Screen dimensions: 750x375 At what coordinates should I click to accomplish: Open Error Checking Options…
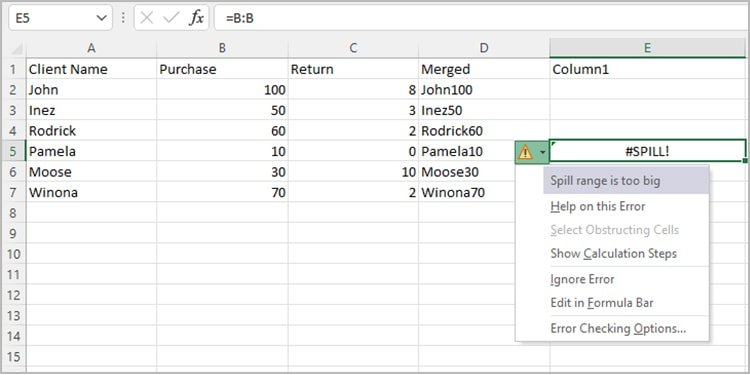(x=618, y=329)
